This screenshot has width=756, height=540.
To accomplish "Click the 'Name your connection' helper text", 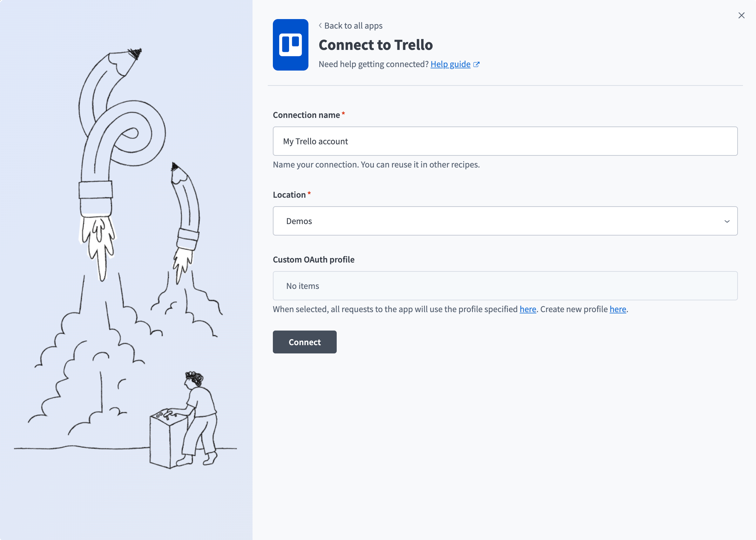I will [376, 165].
